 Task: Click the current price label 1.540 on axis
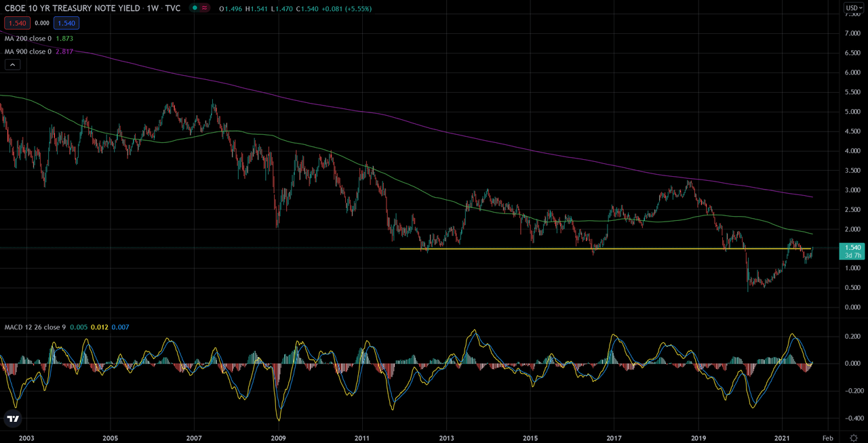pyautogui.click(x=852, y=248)
